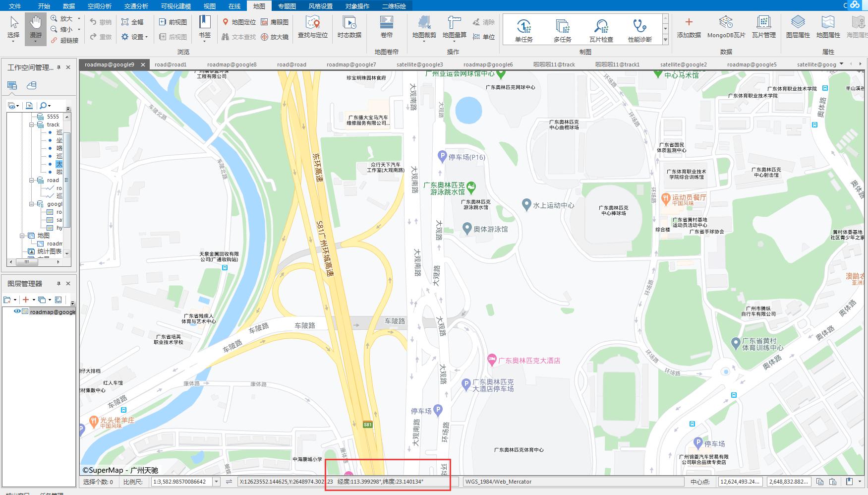Open 时态数据 temporal data tool
The image size is (868, 495).
(349, 27)
